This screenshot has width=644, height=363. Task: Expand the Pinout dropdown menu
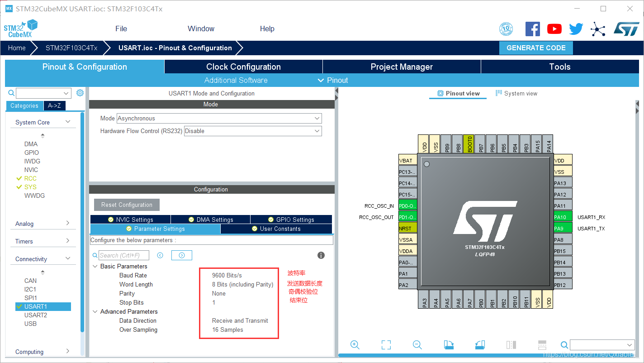333,80
